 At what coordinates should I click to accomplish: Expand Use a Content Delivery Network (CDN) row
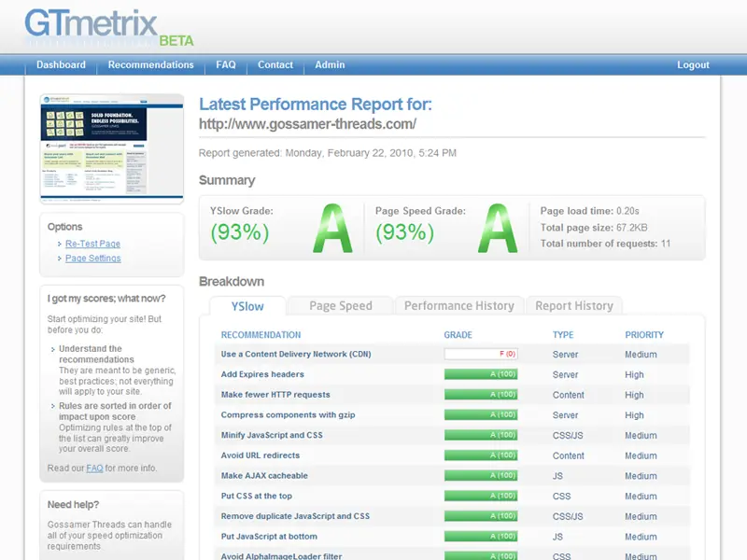(x=452, y=355)
